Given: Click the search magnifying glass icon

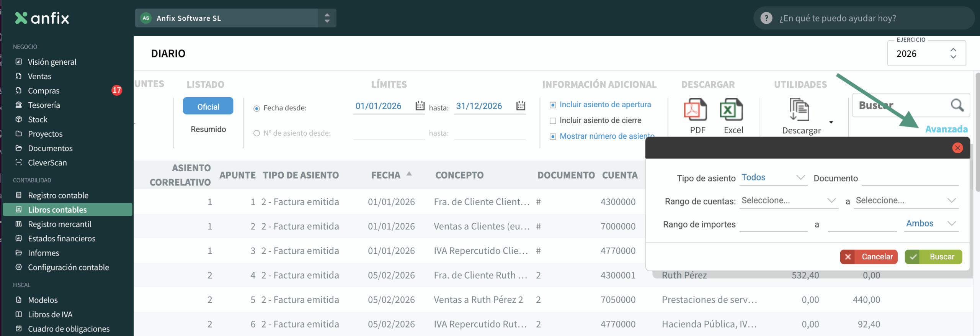Looking at the screenshot, I should pyautogui.click(x=957, y=105).
